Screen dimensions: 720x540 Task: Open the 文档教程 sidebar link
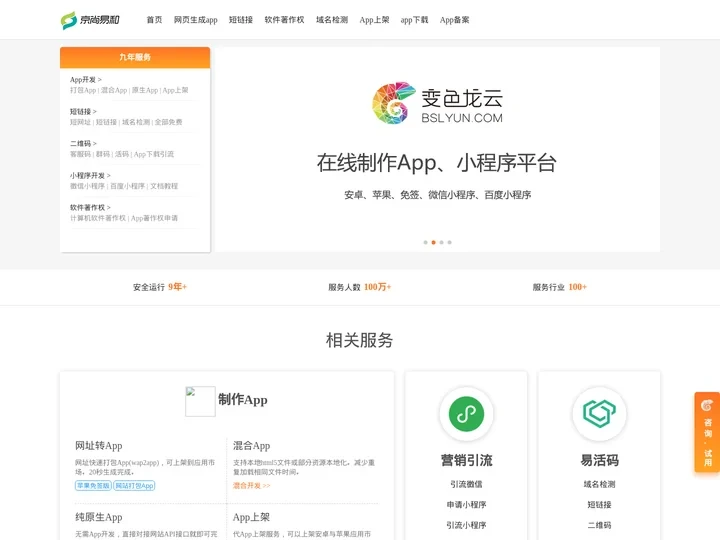(x=164, y=186)
